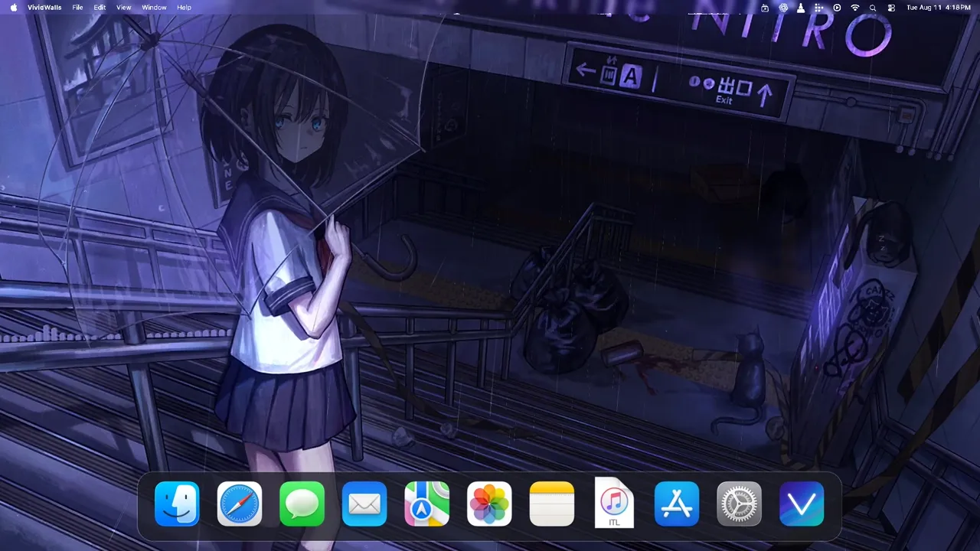This screenshot has height=551, width=980.
Task: Open System Settings from the Dock
Action: tap(739, 504)
